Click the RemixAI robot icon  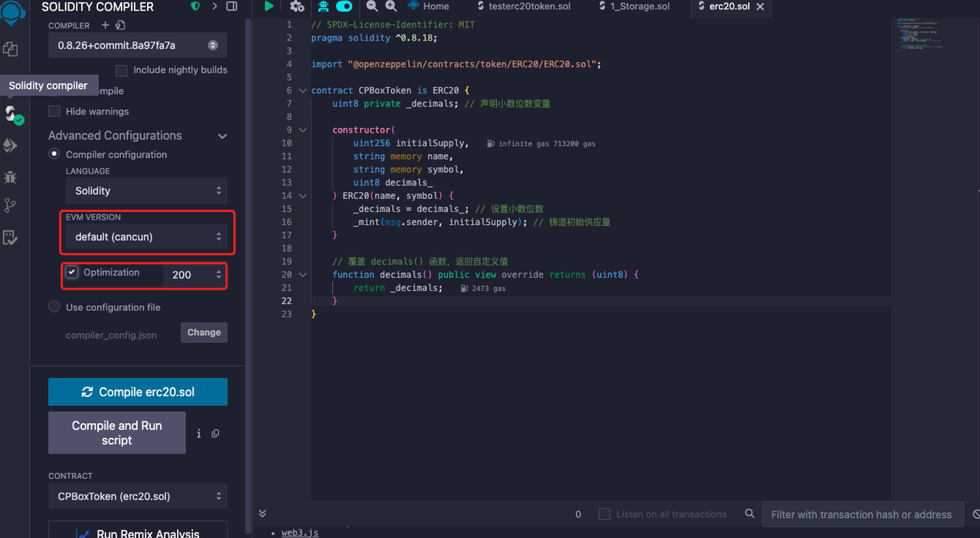point(323,6)
